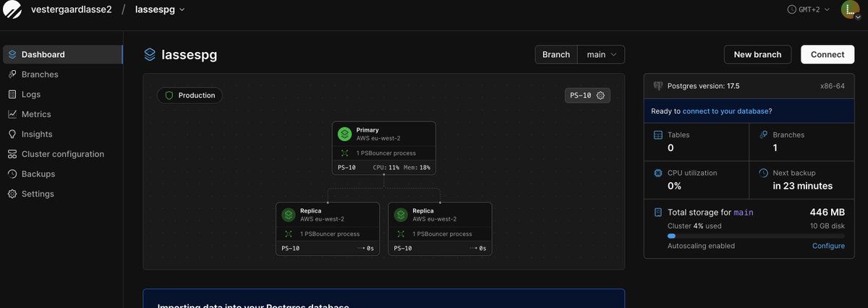
Task: Follow the connect to your database link
Action: coord(726,111)
